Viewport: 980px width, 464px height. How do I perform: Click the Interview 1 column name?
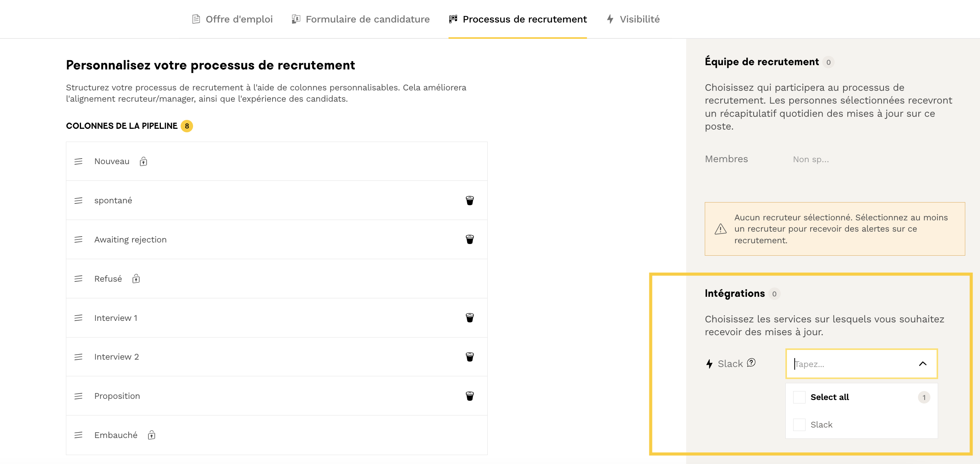(116, 318)
